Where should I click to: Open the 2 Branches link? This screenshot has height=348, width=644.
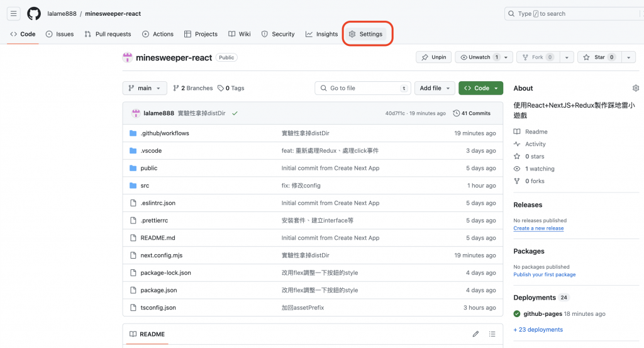pos(193,88)
